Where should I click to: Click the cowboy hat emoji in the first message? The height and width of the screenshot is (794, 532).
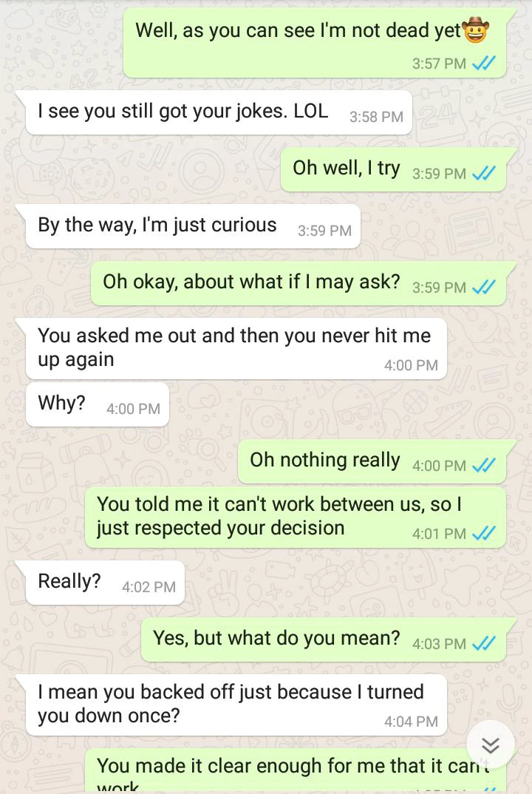coord(475,30)
